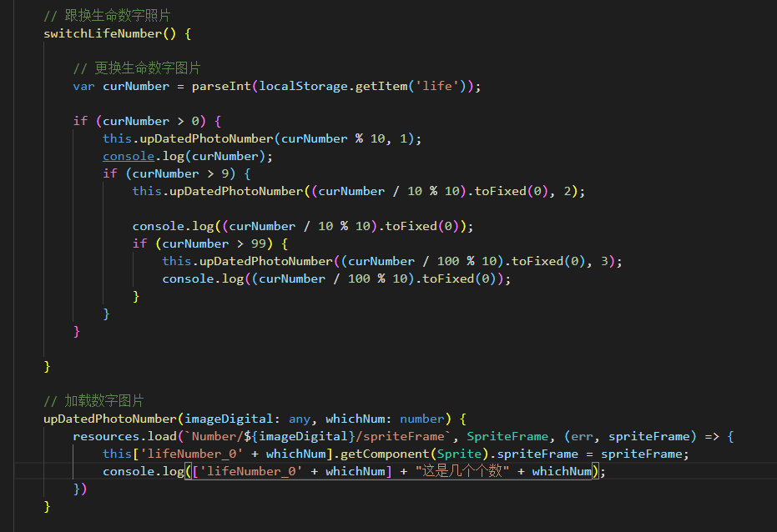Click the 'err' callback parameter
The height and width of the screenshot is (532, 777).
[x=582, y=436]
